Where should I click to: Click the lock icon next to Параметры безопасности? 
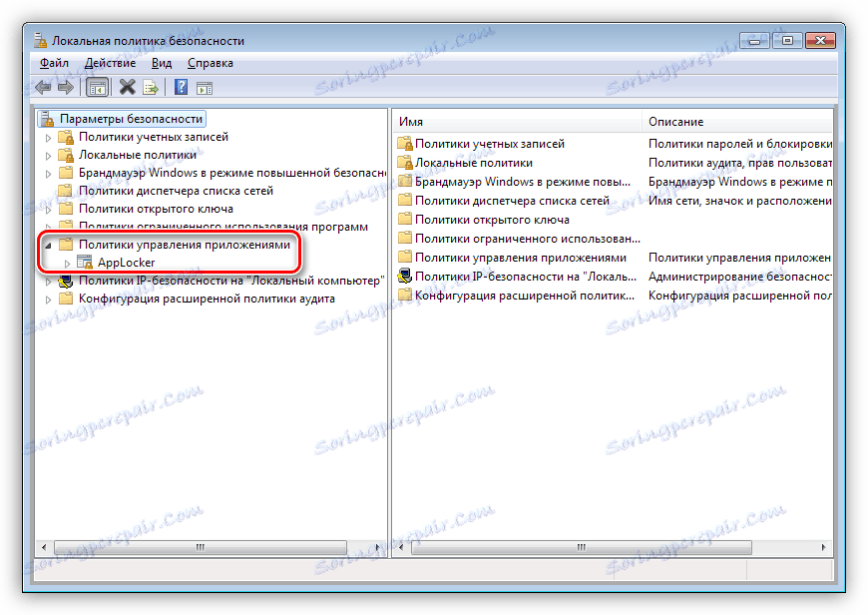45,118
